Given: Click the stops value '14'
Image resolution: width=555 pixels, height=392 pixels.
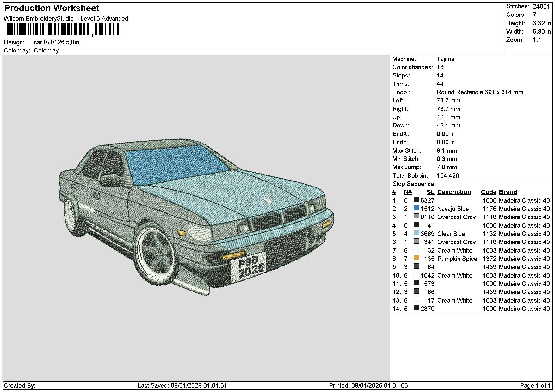Looking at the screenshot, I should tap(440, 76).
